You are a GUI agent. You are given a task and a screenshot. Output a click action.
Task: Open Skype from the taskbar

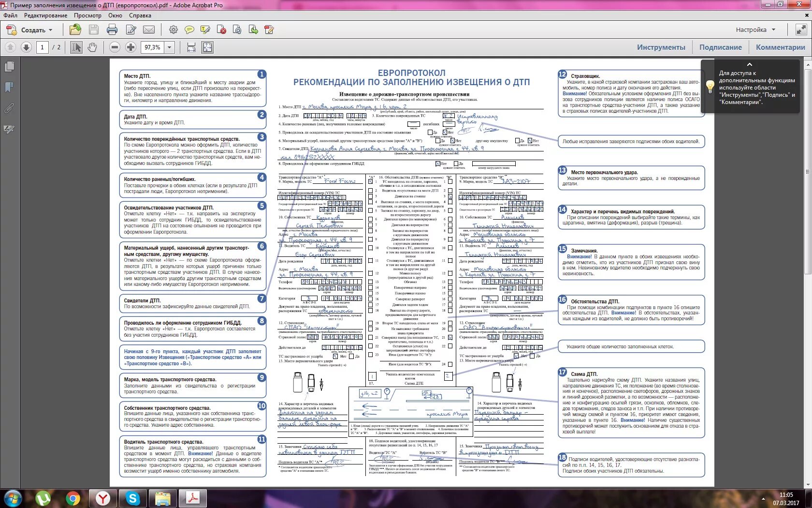click(x=133, y=498)
